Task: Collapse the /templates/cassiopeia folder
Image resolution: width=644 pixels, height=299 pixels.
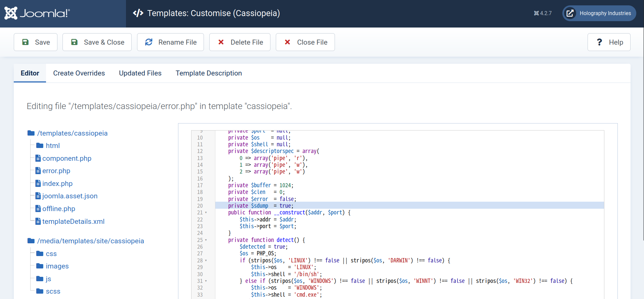Action: 72,133
